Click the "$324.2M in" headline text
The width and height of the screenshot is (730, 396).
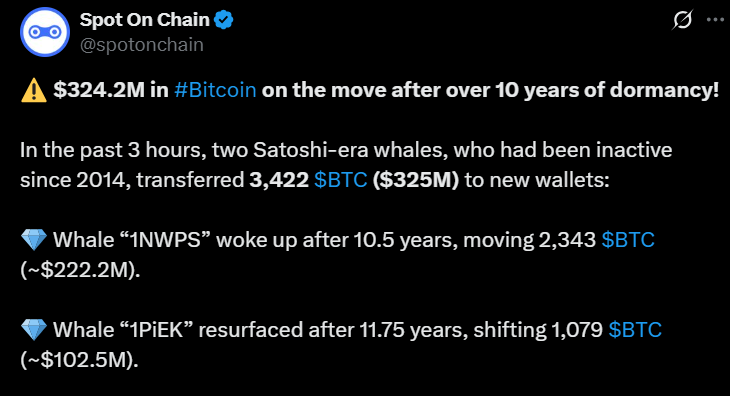[x=111, y=90]
